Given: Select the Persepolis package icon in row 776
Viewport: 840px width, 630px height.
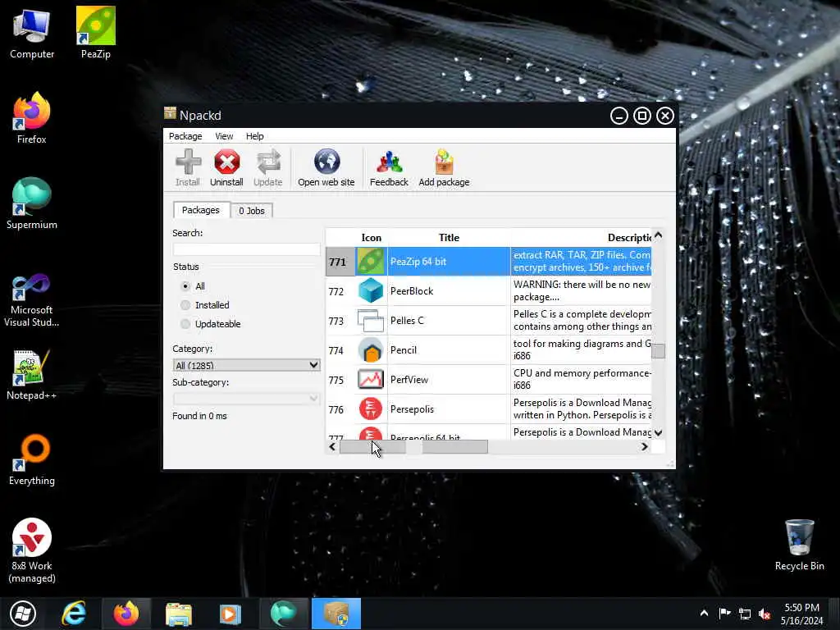Looking at the screenshot, I should tap(371, 409).
